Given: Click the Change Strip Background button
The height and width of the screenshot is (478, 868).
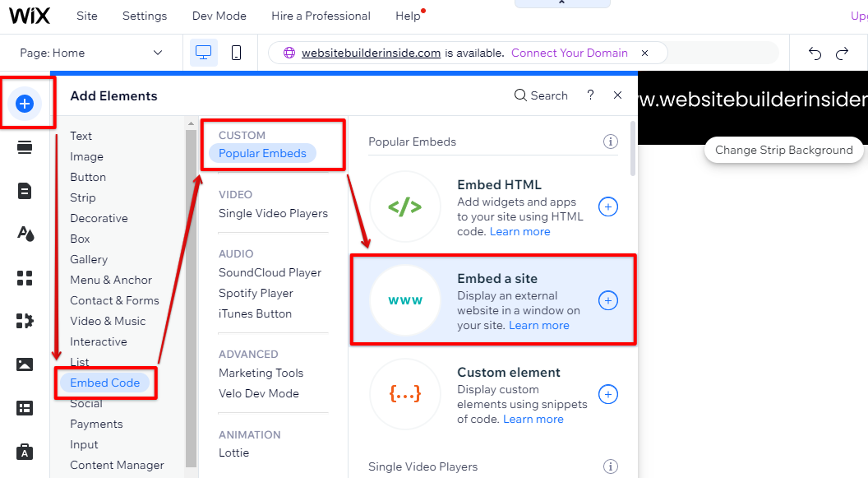Looking at the screenshot, I should (783, 150).
